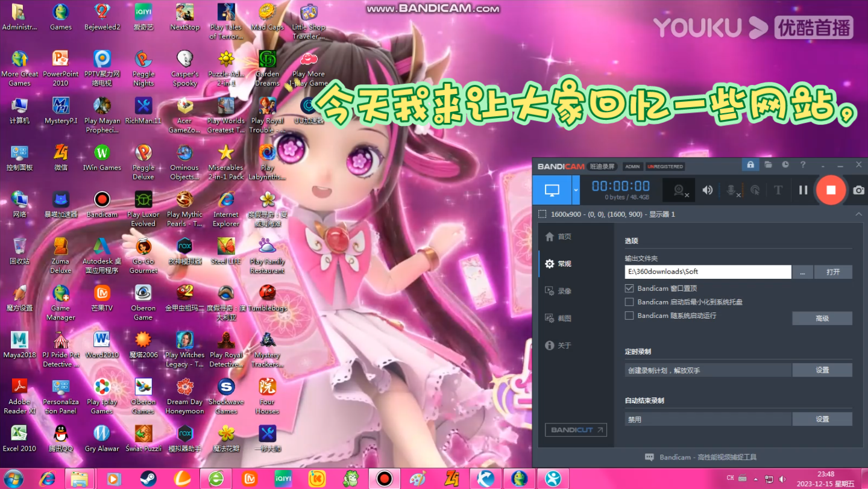Open the 关于 about tab in Bandicam
The width and height of the screenshot is (868, 489).
[558, 346]
